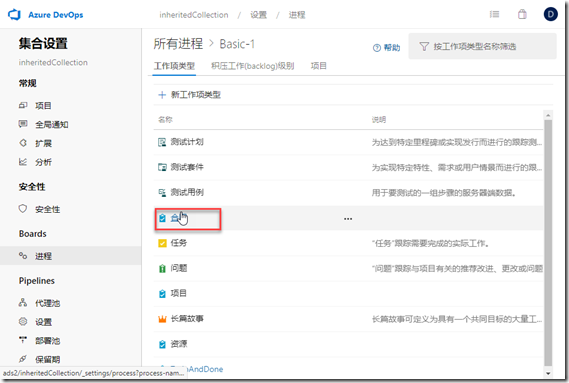The width and height of the screenshot is (569, 383).
Task: Open the 任务 work item type
Action: pyautogui.click(x=179, y=243)
